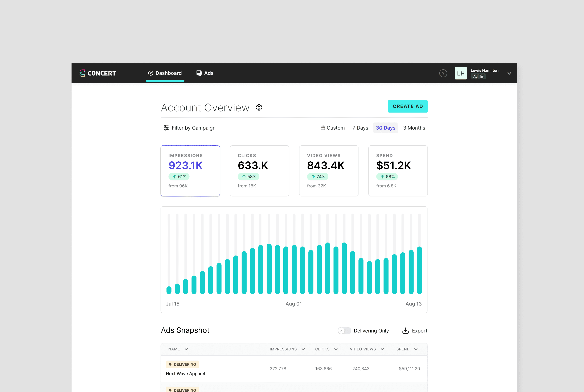Select the 30 Days range
This screenshot has height=392, width=584.
(385, 128)
